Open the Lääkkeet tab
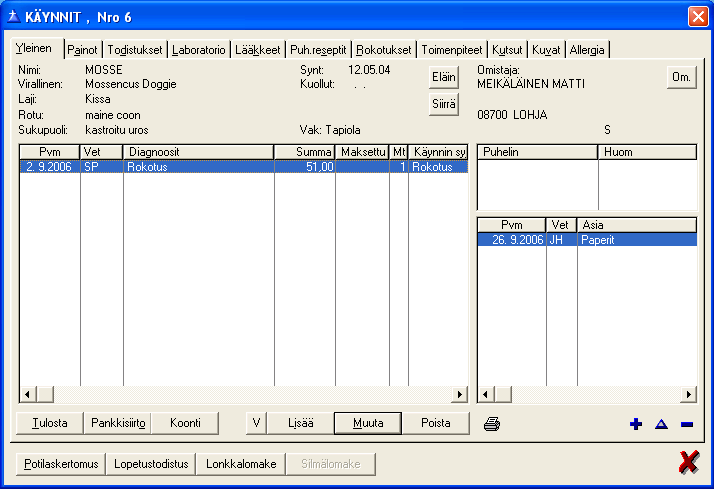Viewport: 714px width, 489px height. 258,50
